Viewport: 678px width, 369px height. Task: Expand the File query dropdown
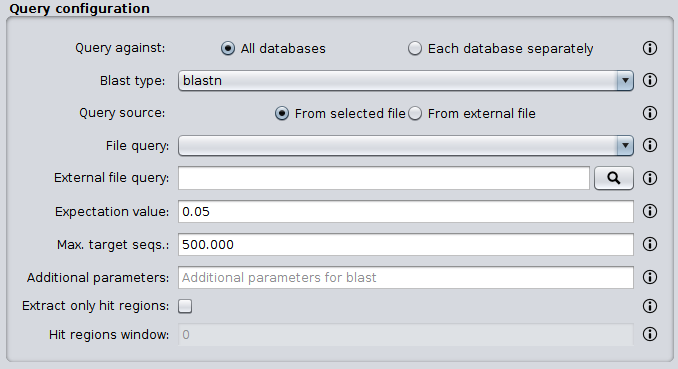click(406, 145)
